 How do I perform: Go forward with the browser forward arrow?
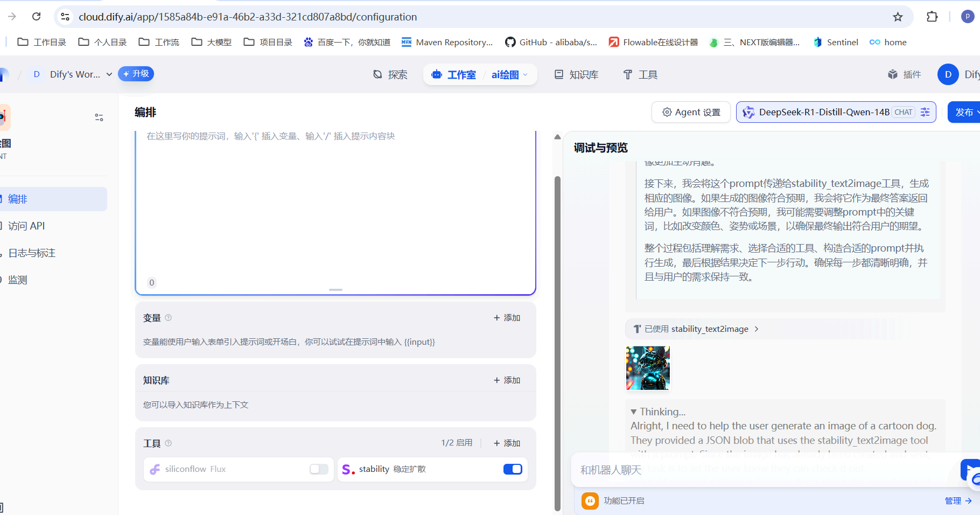coord(12,17)
